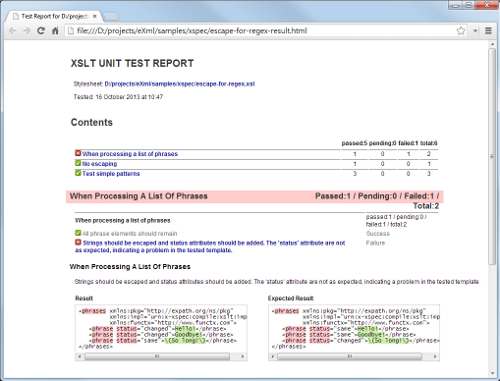This screenshot has width=500, height=381.
Task: Click page scrollbar down arrow
Action: coord(492,373)
